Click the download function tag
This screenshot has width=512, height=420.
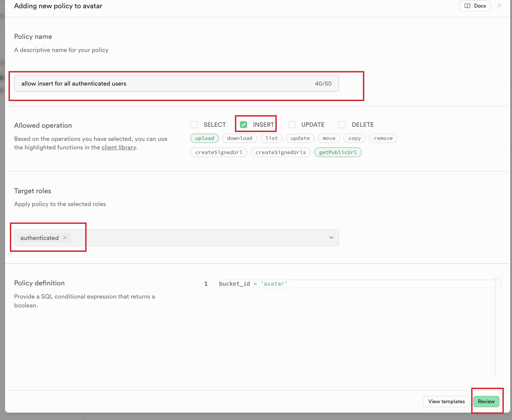coord(240,138)
